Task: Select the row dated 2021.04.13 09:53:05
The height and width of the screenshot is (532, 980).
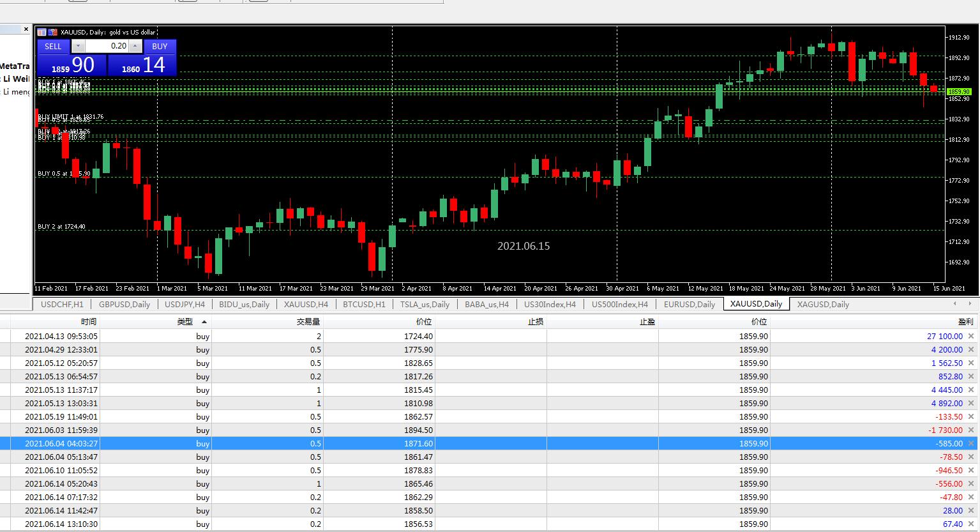Action: (490, 336)
